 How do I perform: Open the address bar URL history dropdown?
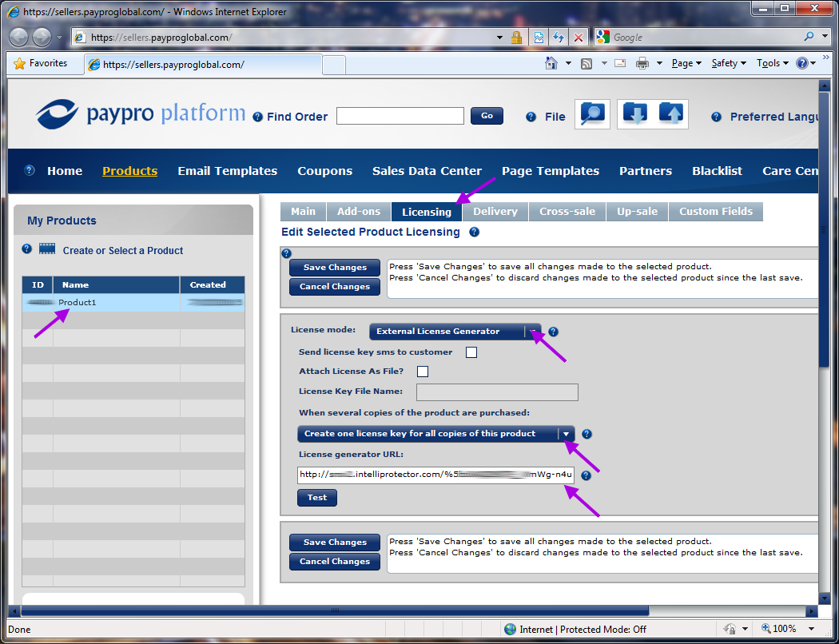(499, 38)
